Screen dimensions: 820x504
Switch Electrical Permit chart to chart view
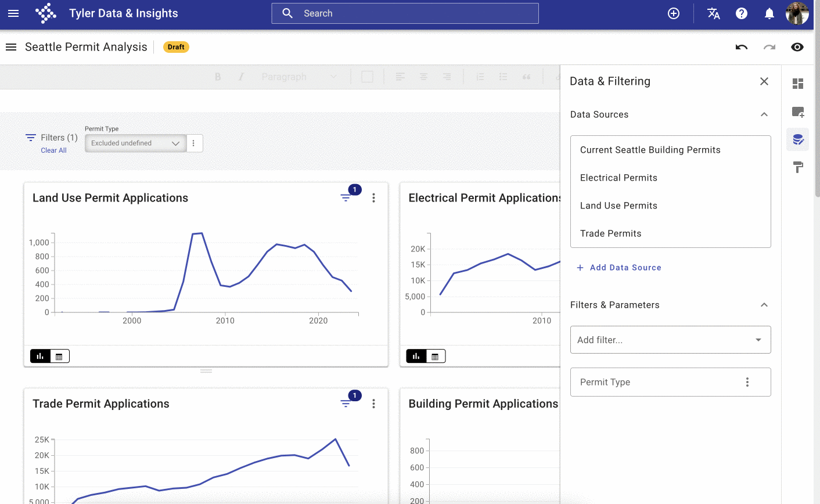(x=416, y=356)
